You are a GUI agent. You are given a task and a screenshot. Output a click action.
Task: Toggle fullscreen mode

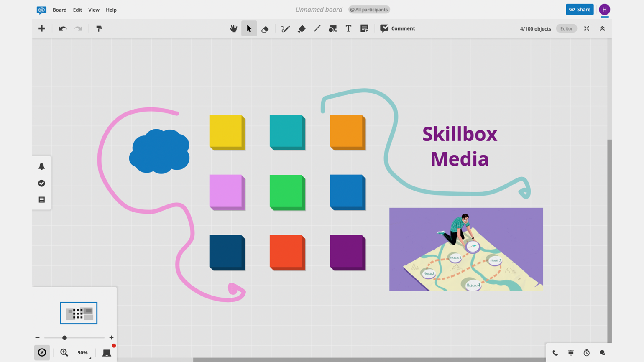(587, 28)
